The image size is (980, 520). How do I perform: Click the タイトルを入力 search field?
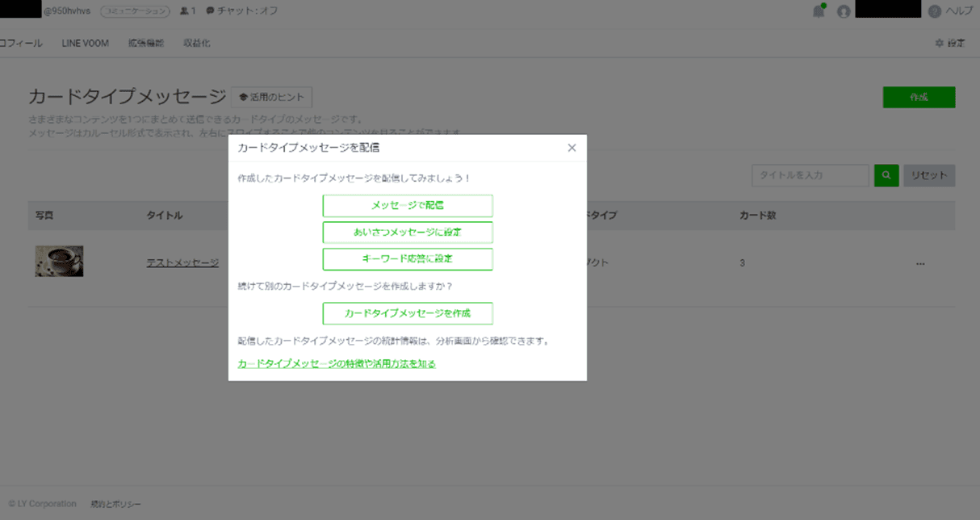point(810,175)
